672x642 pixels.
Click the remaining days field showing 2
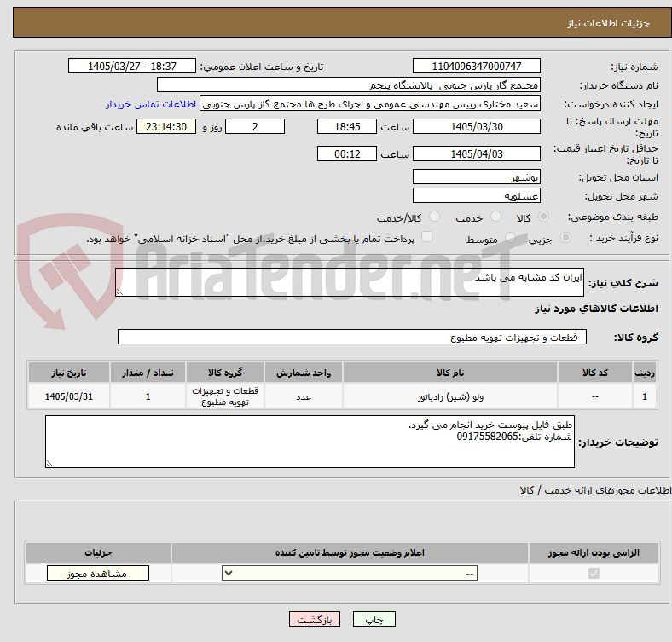255,126
